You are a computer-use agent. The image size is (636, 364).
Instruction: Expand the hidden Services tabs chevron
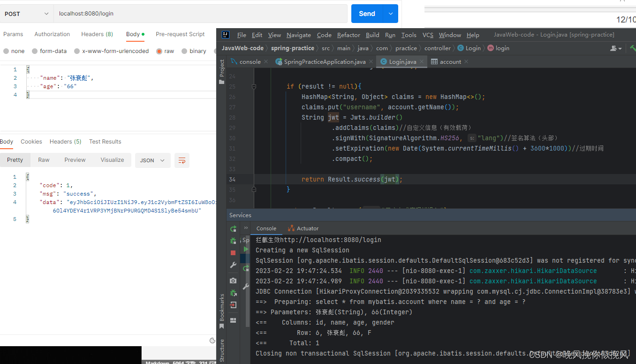tap(246, 228)
